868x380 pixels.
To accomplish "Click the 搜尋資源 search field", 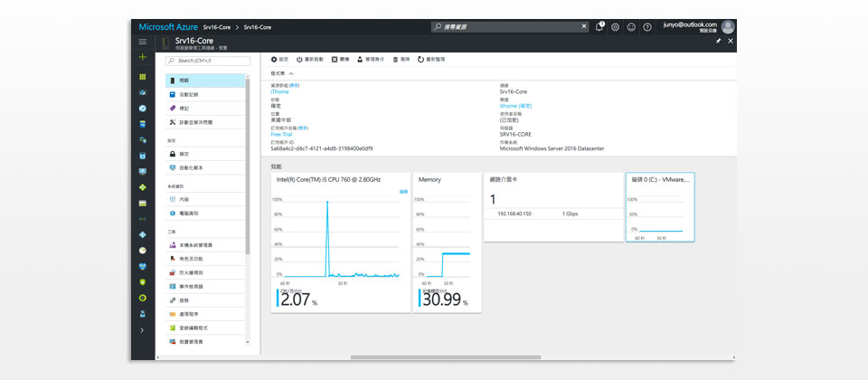I will [509, 26].
